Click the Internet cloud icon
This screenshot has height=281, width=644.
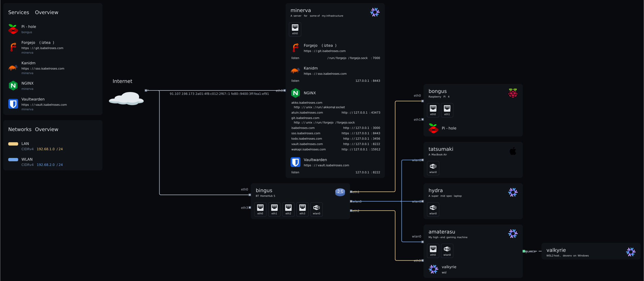pos(126,98)
